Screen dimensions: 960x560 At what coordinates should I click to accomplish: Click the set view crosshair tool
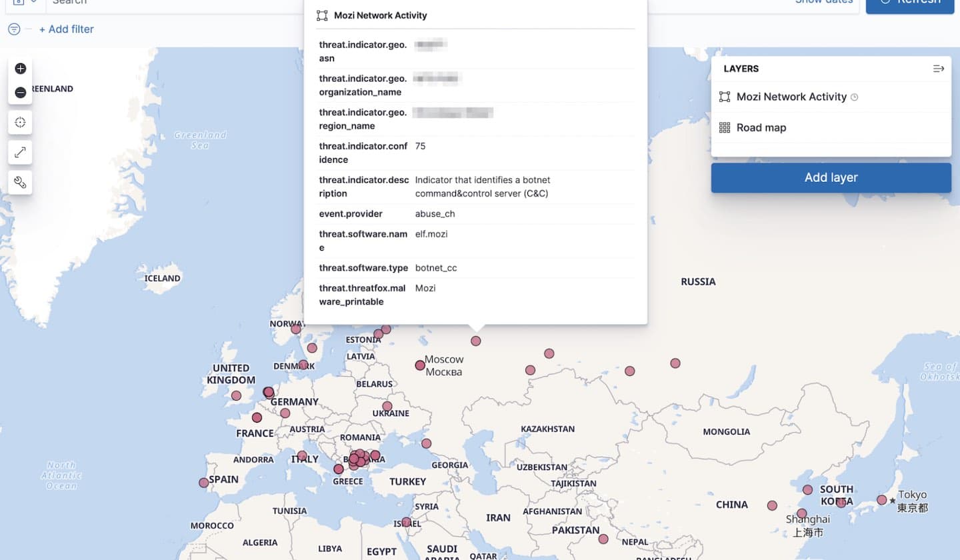pos(20,122)
